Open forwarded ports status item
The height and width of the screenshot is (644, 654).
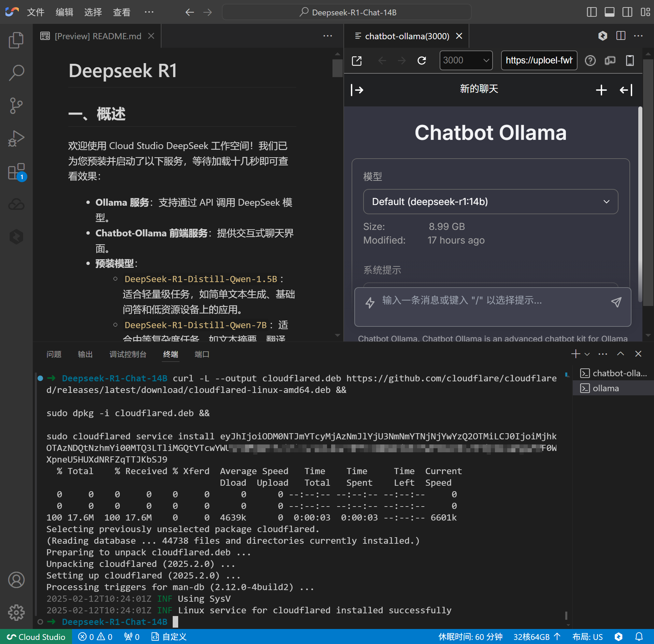[132, 637]
